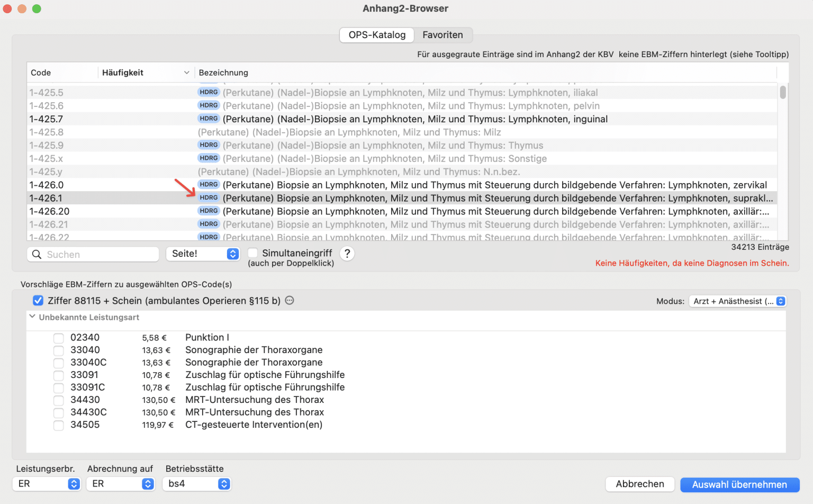Click HDRG badge on row 1-425.9
Image resolution: width=813 pixels, height=504 pixels.
[209, 145]
